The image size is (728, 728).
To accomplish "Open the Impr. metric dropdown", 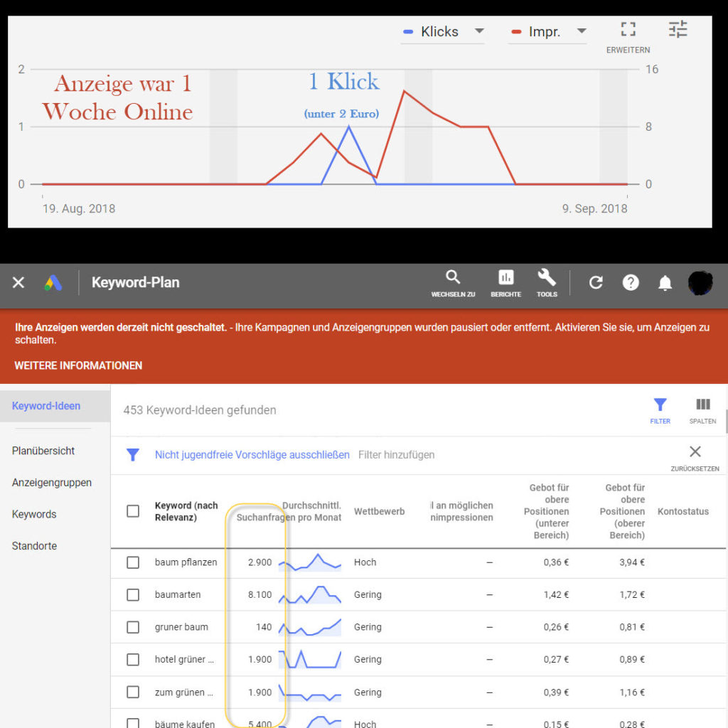I will (582, 31).
